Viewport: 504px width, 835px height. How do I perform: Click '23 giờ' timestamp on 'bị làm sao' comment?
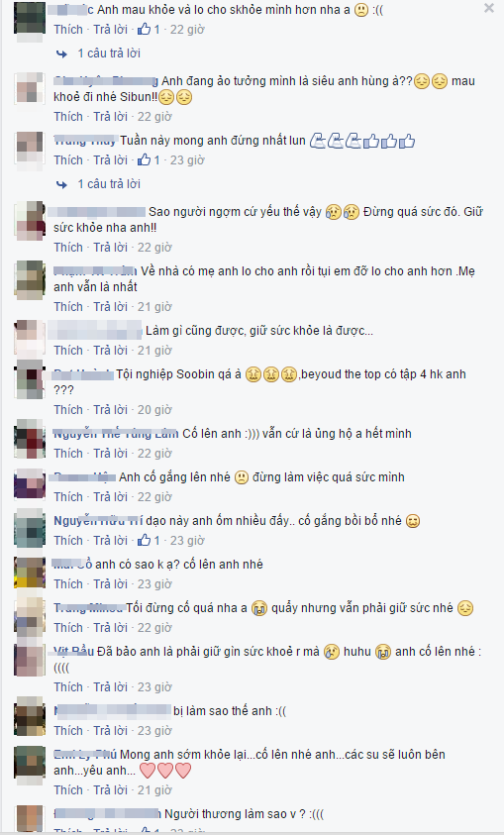[x=154, y=730]
